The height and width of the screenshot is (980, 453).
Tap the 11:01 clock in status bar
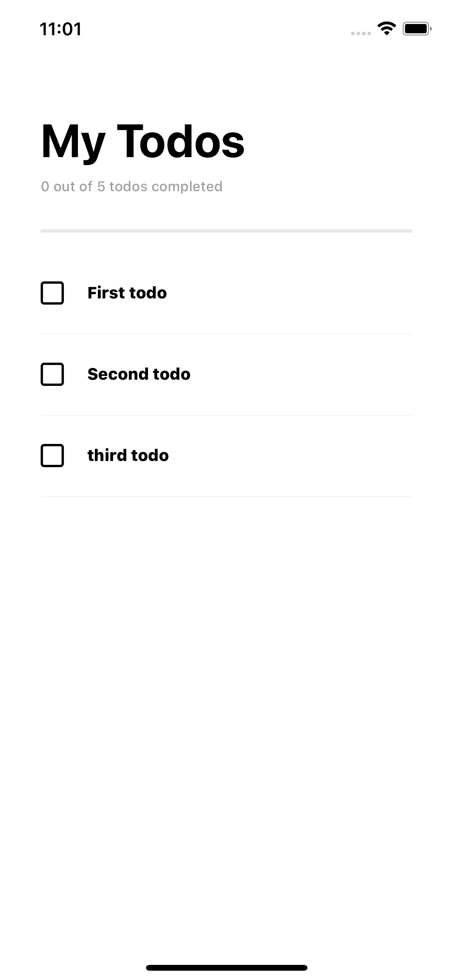click(60, 29)
